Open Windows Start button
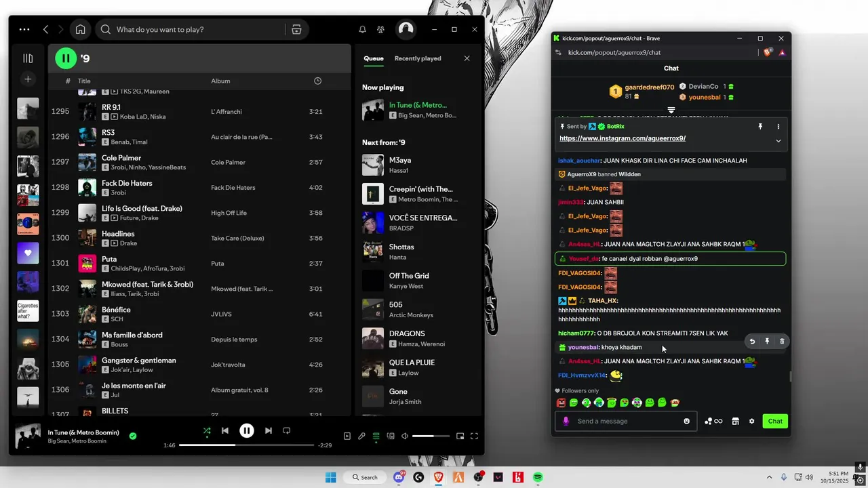868x488 pixels. (x=330, y=477)
